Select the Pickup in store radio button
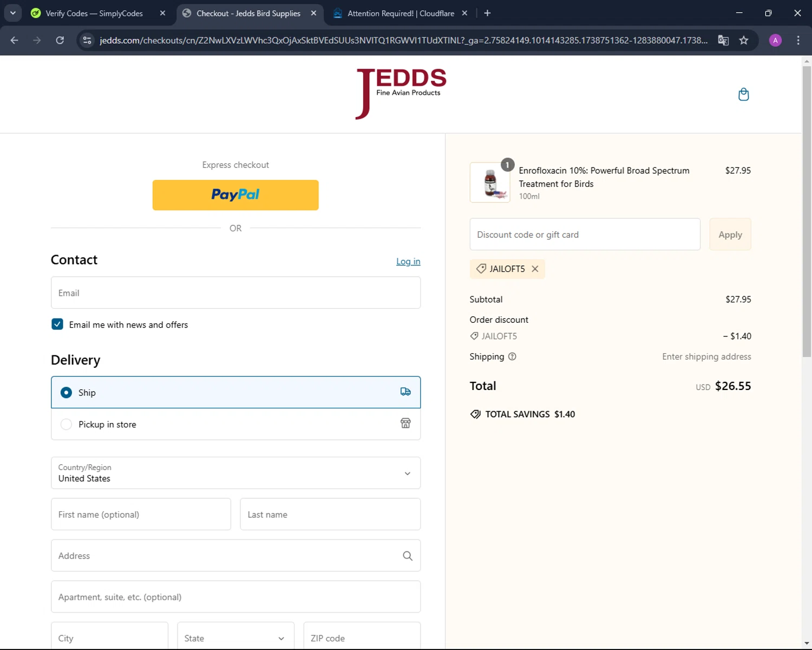Viewport: 812px width, 650px height. [x=66, y=424]
